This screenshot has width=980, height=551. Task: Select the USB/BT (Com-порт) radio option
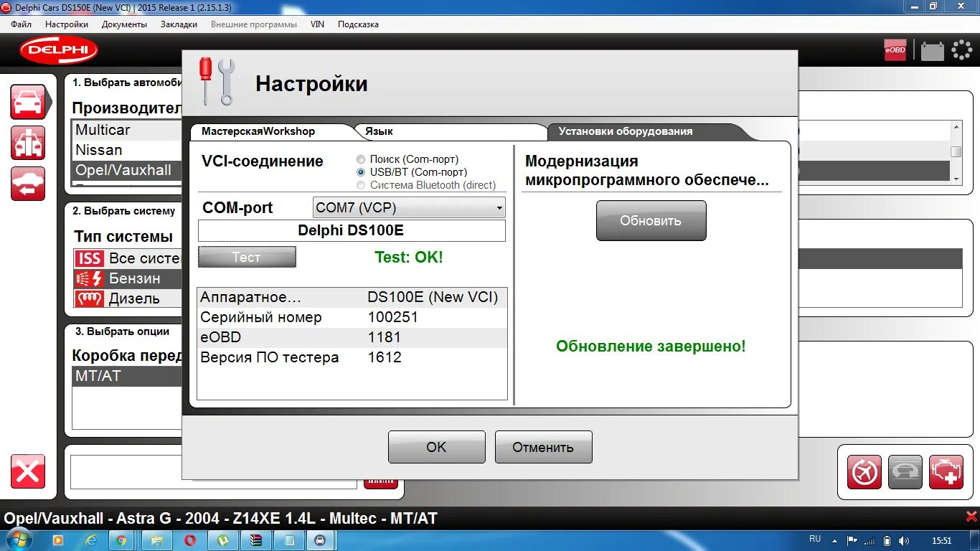[x=361, y=172]
